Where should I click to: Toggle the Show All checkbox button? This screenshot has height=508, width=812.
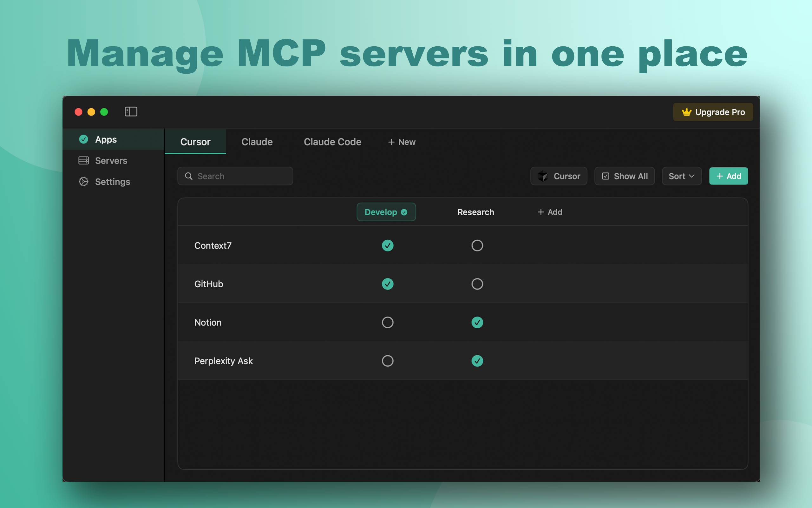coord(625,176)
